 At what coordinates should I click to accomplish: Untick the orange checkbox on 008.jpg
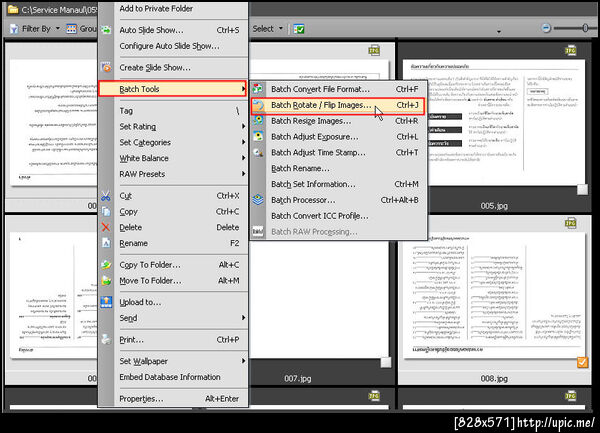(582, 362)
